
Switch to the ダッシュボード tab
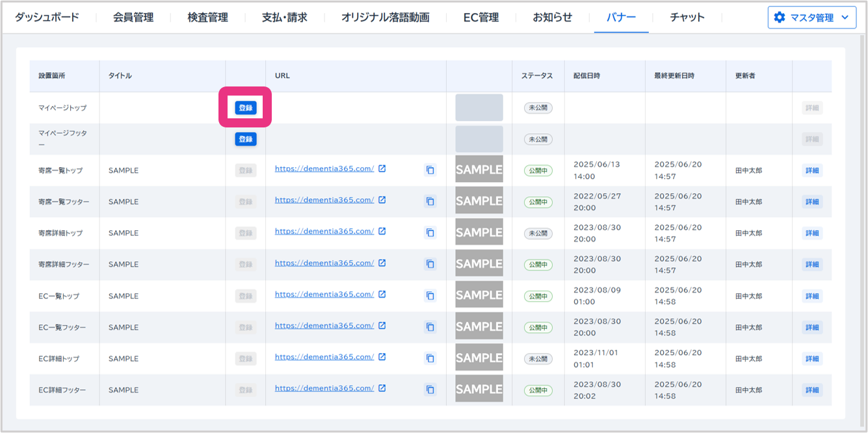click(x=47, y=18)
